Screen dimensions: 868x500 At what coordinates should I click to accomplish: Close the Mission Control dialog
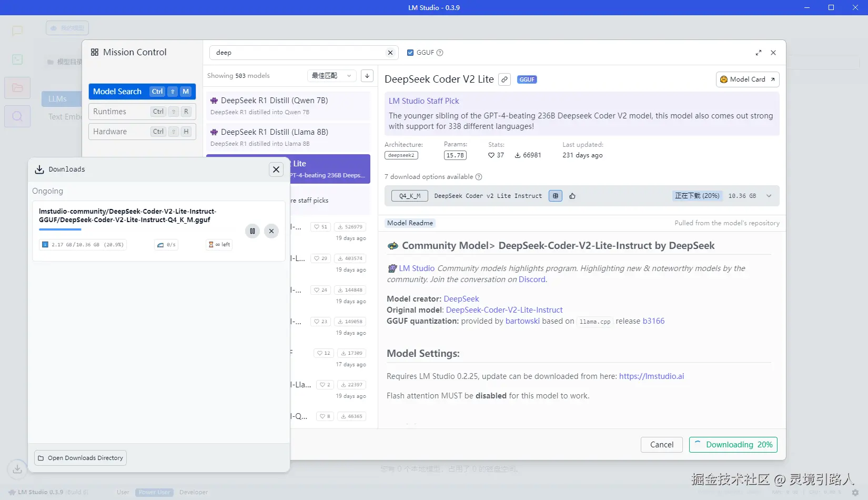(x=773, y=53)
